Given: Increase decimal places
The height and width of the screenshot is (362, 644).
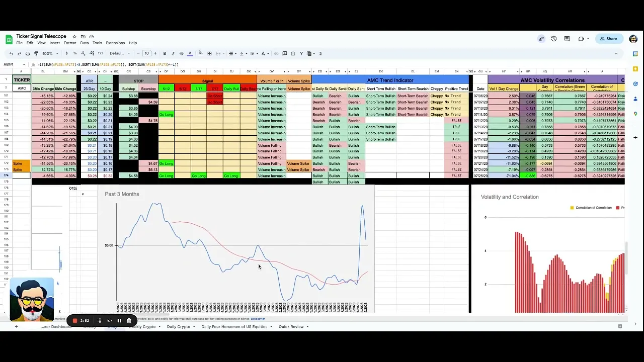Looking at the screenshot, I should pyautogui.click(x=92, y=53).
